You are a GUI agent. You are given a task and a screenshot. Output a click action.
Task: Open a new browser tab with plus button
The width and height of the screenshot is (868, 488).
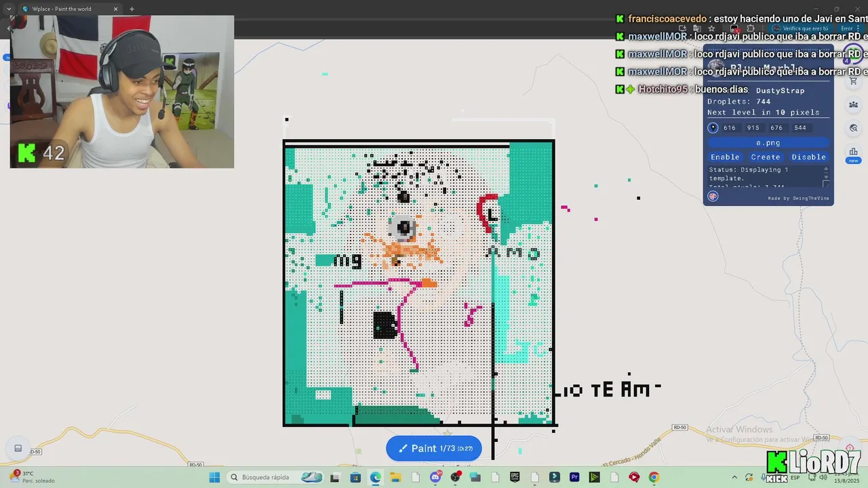(x=132, y=9)
